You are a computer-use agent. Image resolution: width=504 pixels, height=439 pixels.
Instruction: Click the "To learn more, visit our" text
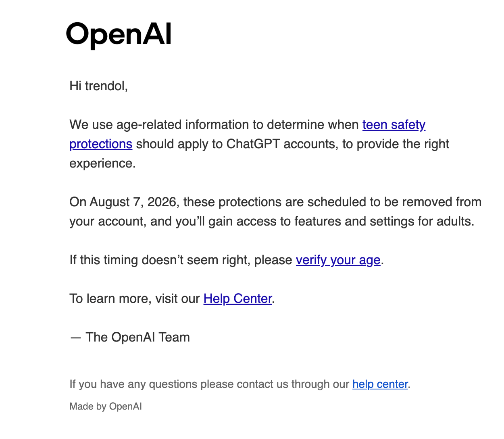[135, 299]
